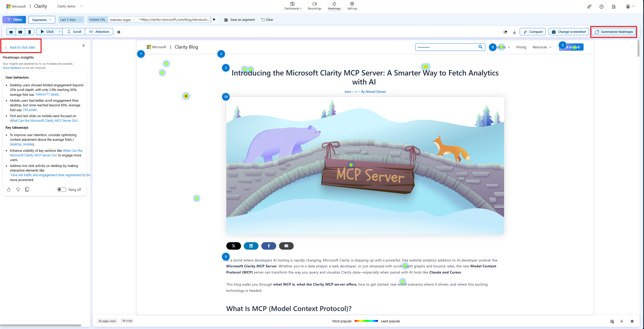Screen dimensions: 644x329
Task: Download the heatmap via arrow icon
Action: (514, 32)
